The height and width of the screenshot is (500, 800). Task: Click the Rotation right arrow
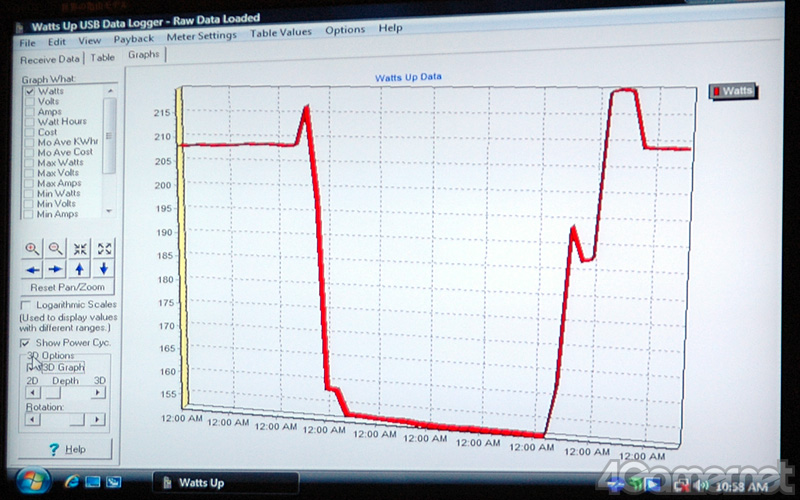coord(98,419)
